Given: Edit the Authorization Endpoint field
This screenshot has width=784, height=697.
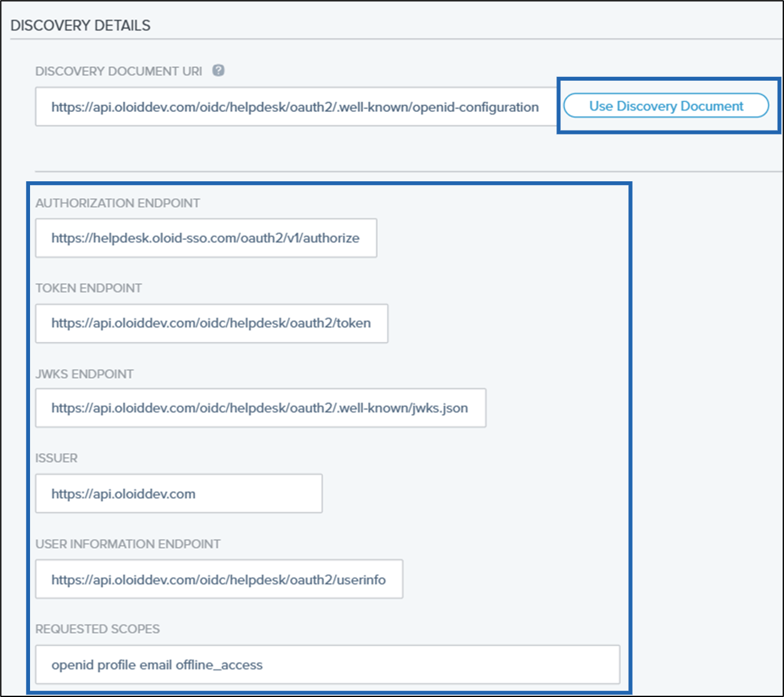Looking at the screenshot, I should pyautogui.click(x=206, y=238).
